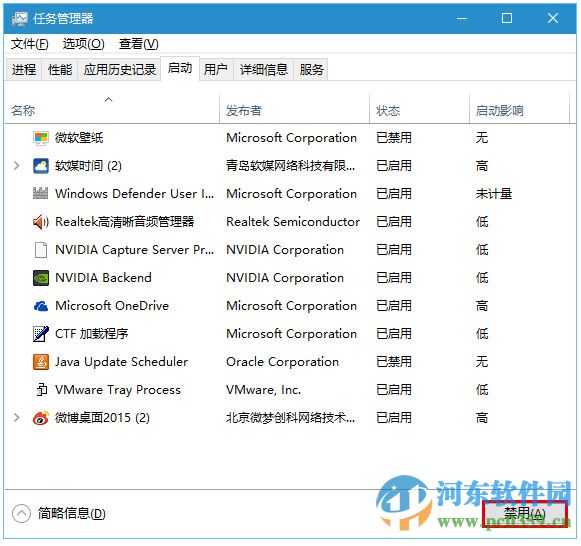The width and height of the screenshot is (581, 546).
Task: Select the Java Update Scheduler entry name
Action: (x=122, y=362)
